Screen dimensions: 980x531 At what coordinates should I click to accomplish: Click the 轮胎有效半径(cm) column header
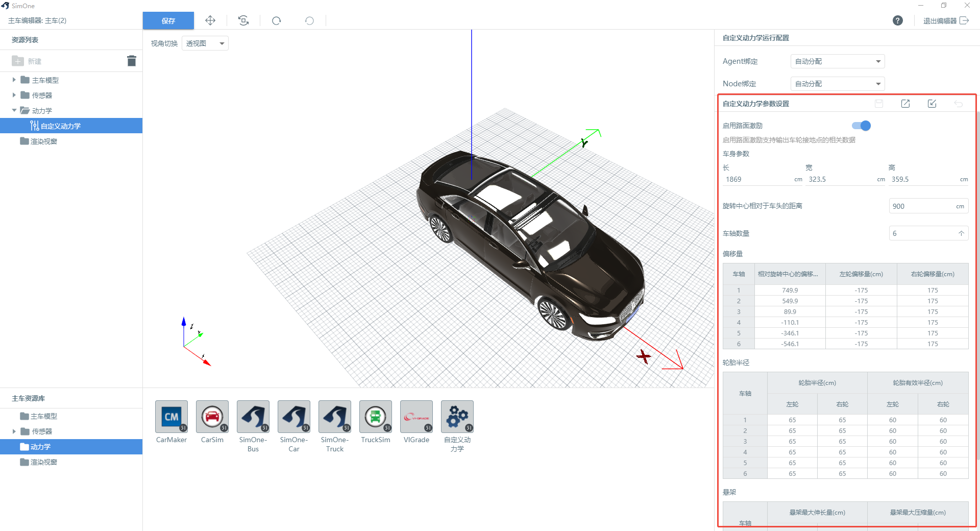(x=918, y=383)
